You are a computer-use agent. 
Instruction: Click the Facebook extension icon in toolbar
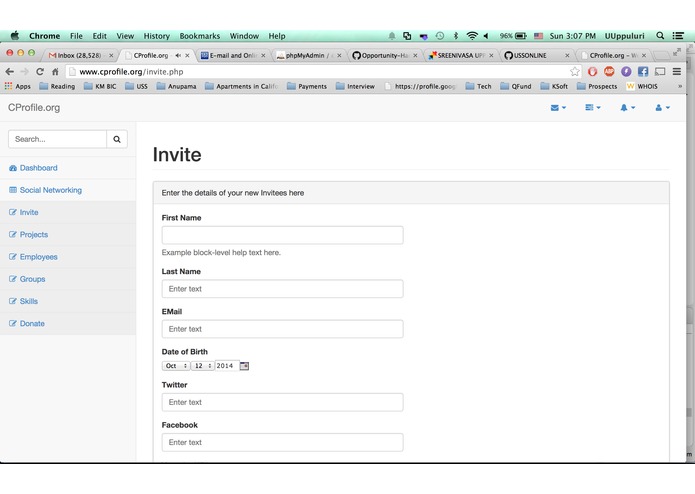[x=643, y=71]
